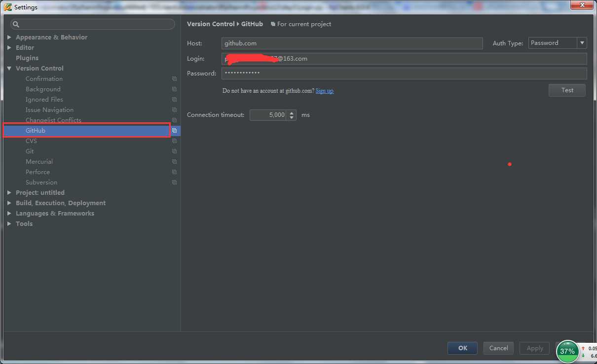Click into the Password field
The width and height of the screenshot is (597, 364).
coord(404,73)
